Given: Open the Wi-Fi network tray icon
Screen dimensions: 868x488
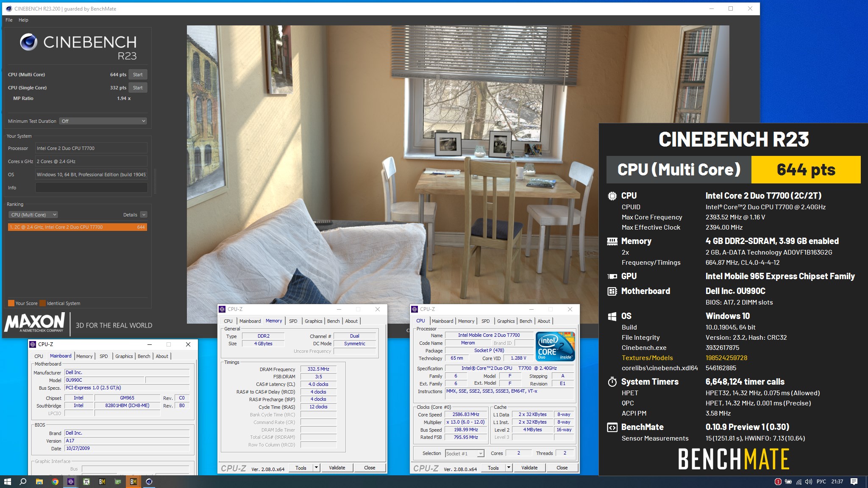Looking at the screenshot, I should [799, 482].
